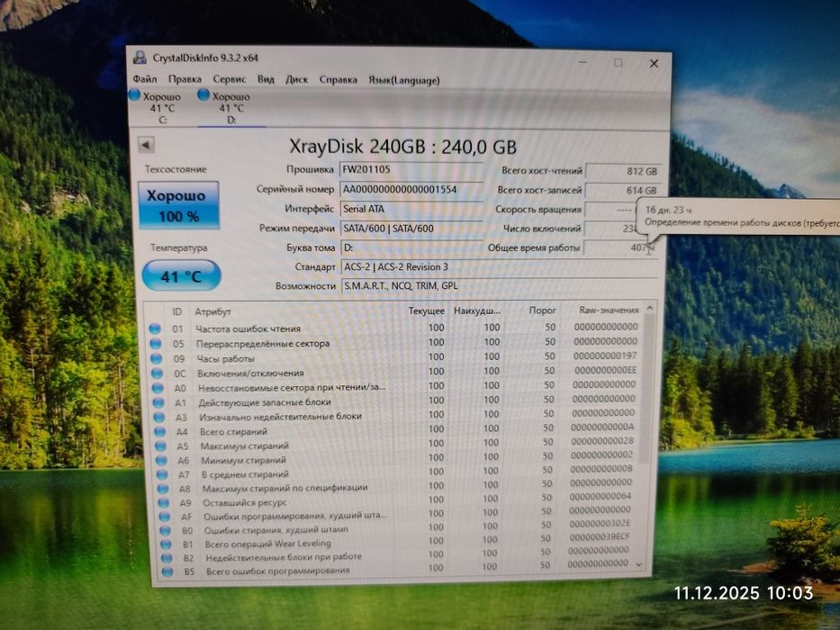Click the CrystalDiskInfo title bar app icon

click(140, 58)
